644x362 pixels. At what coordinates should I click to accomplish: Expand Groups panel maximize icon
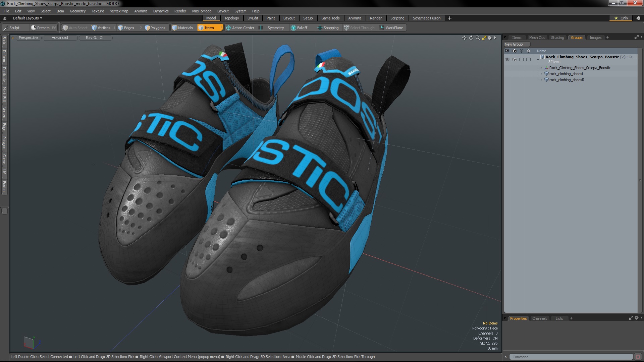tap(636, 37)
